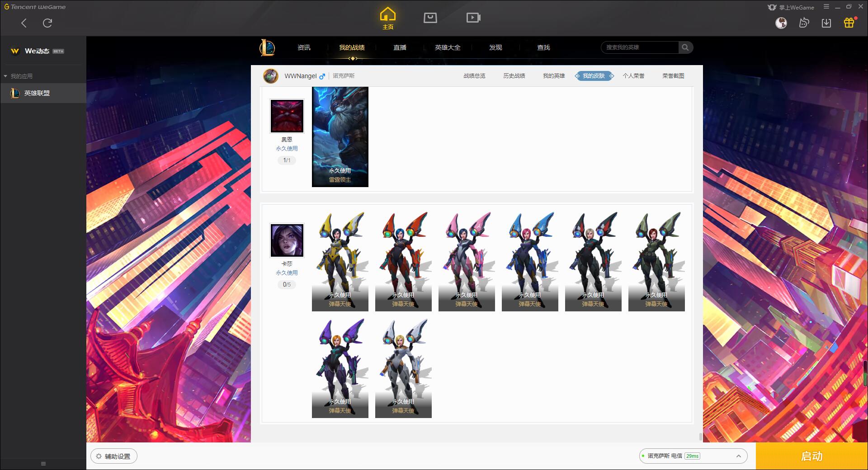The width and height of the screenshot is (868, 470).
Task: Open the store shop icon in top bar
Action: [x=430, y=18]
